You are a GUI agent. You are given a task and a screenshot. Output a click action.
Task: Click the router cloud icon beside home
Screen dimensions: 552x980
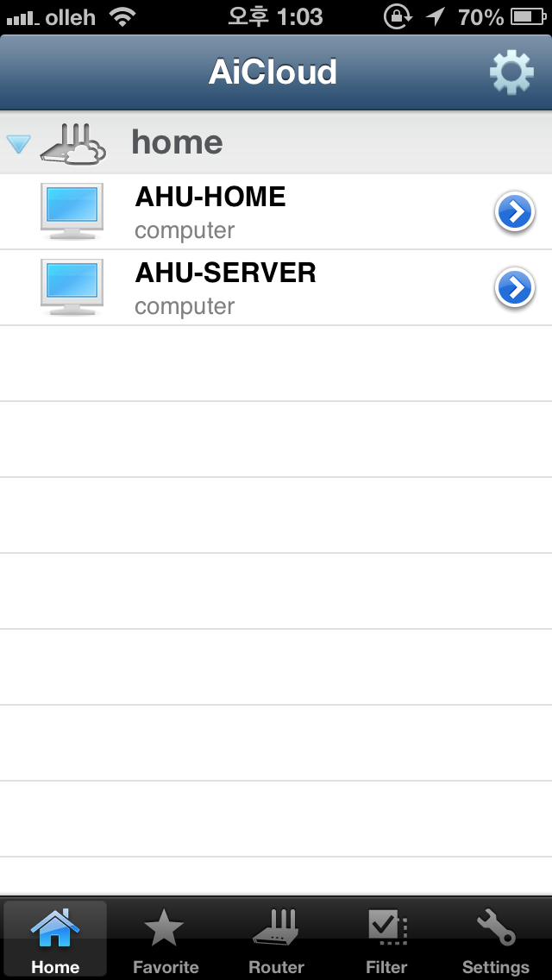click(x=73, y=144)
